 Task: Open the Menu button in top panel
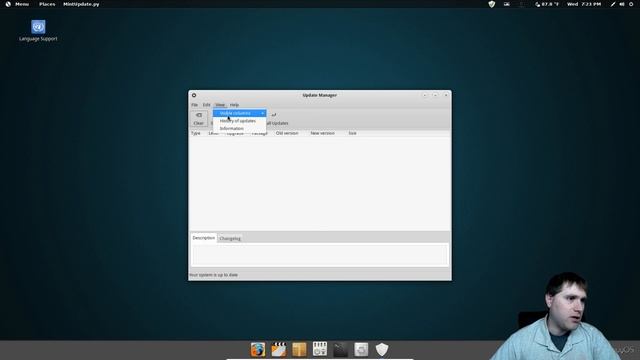[17, 4]
